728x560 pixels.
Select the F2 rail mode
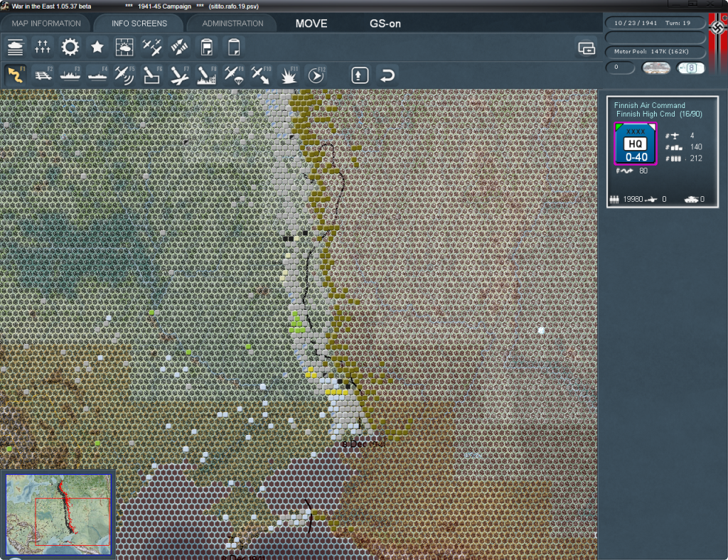point(43,75)
